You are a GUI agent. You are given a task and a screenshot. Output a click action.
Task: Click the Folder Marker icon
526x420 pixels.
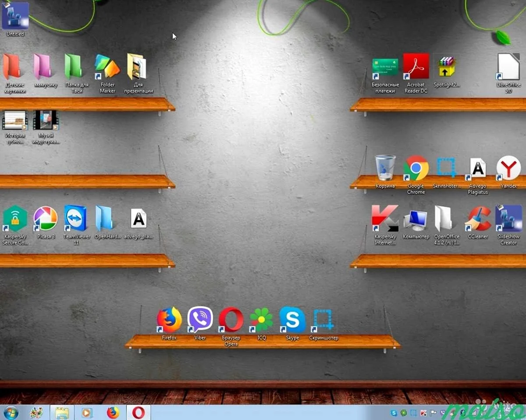(107, 67)
